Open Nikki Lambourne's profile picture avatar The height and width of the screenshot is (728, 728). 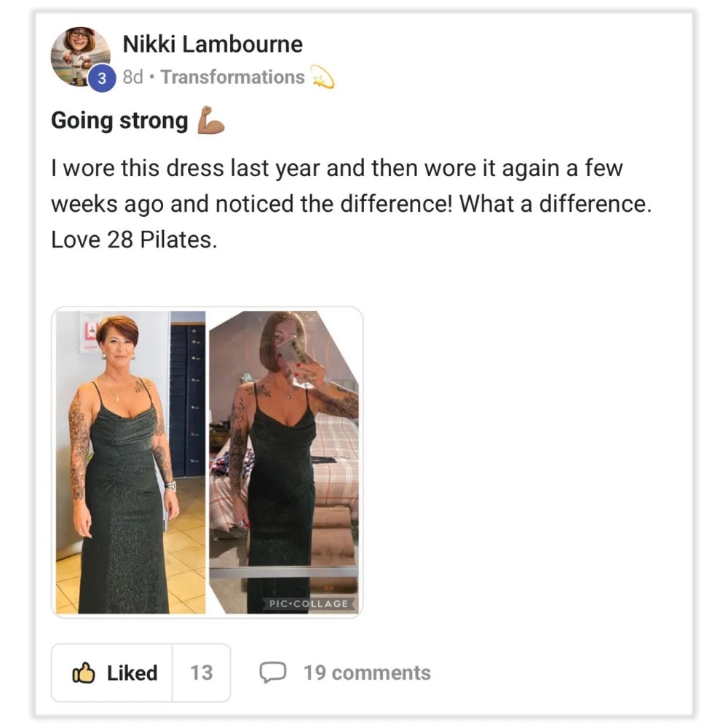[79, 55]
